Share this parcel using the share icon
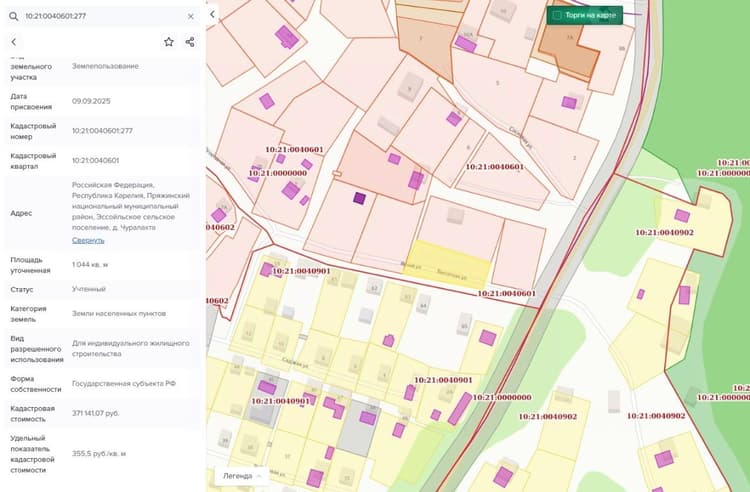 point(190,42)
